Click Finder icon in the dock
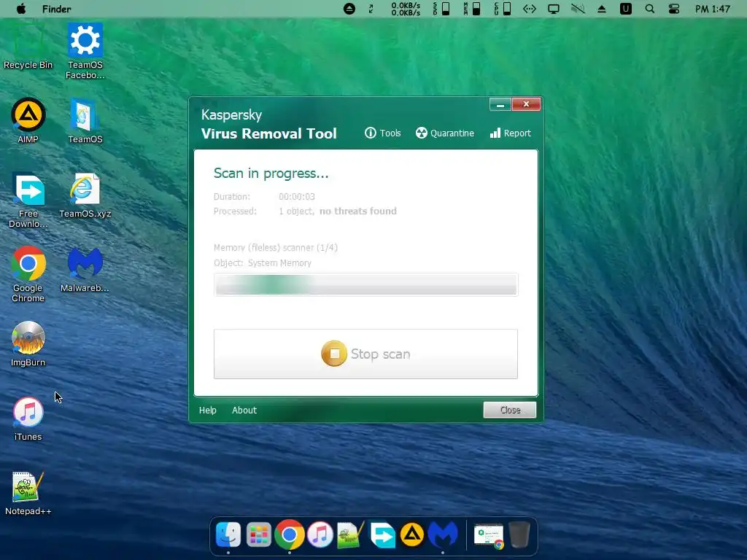Image resolution: width=747 pixels, height=560 pixels. (228, 534)
